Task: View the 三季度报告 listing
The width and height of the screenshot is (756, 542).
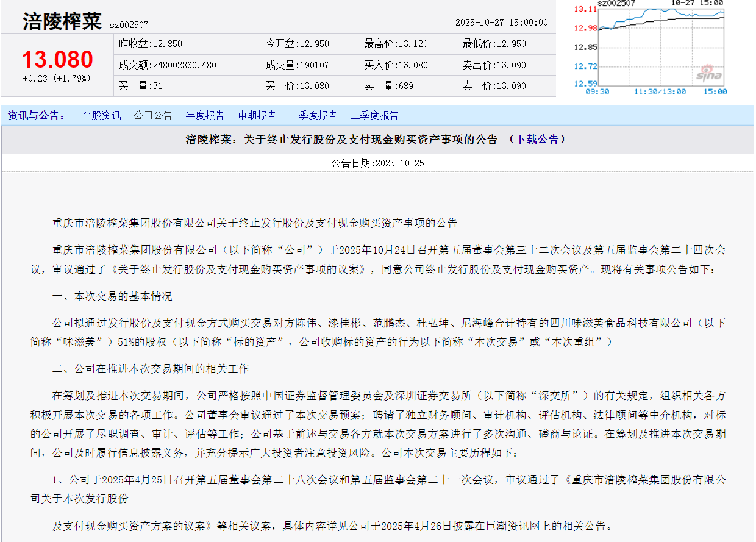Action: (x=374, y=115)
